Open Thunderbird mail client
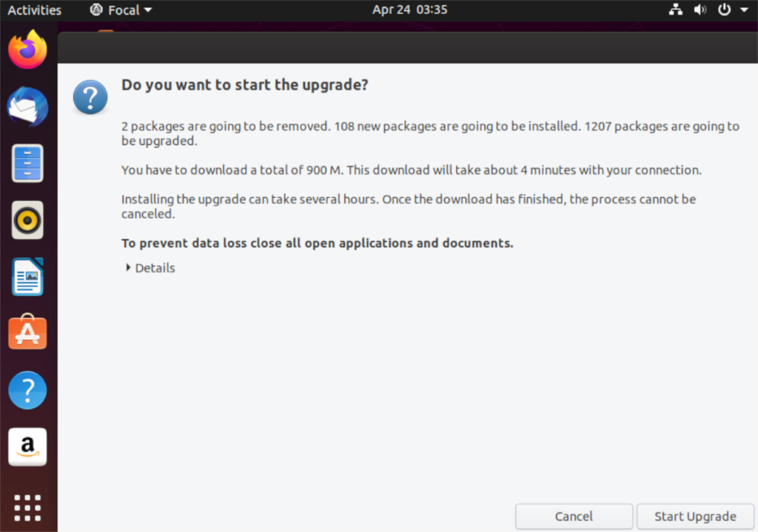 [27, 107]
